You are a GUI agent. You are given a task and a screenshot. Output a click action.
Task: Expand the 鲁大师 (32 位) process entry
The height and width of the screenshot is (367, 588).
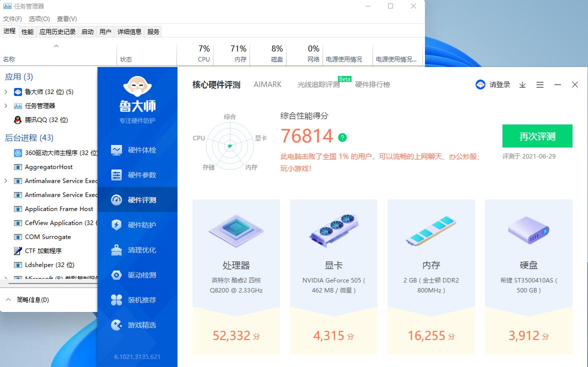coord(4,91)
